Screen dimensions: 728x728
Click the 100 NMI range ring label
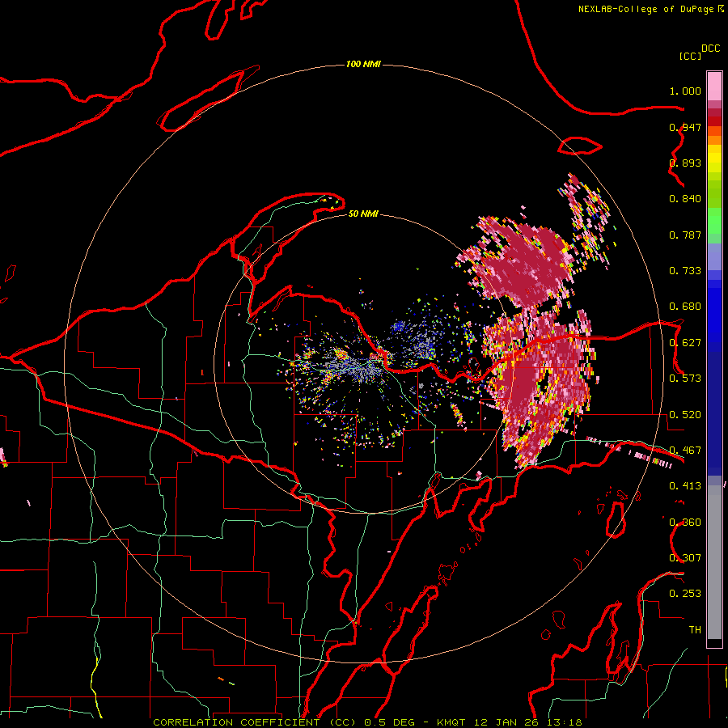(x=363, y=64)
